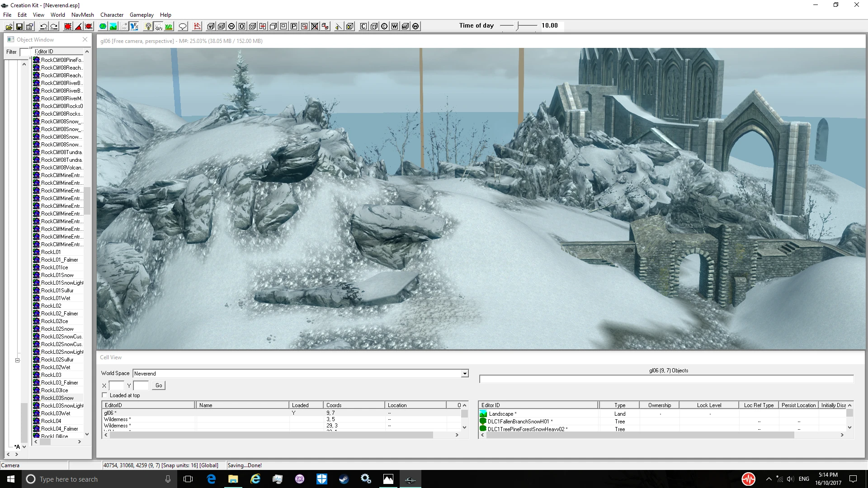Click the box icon labeled T
Viewport: 868px width, 488px height.
211,26
